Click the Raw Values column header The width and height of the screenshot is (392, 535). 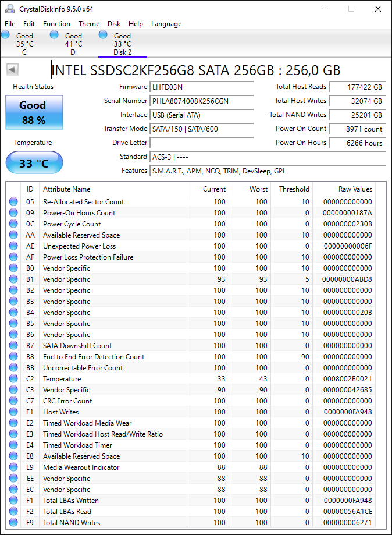pyautogui.click(x=355, y=189)
